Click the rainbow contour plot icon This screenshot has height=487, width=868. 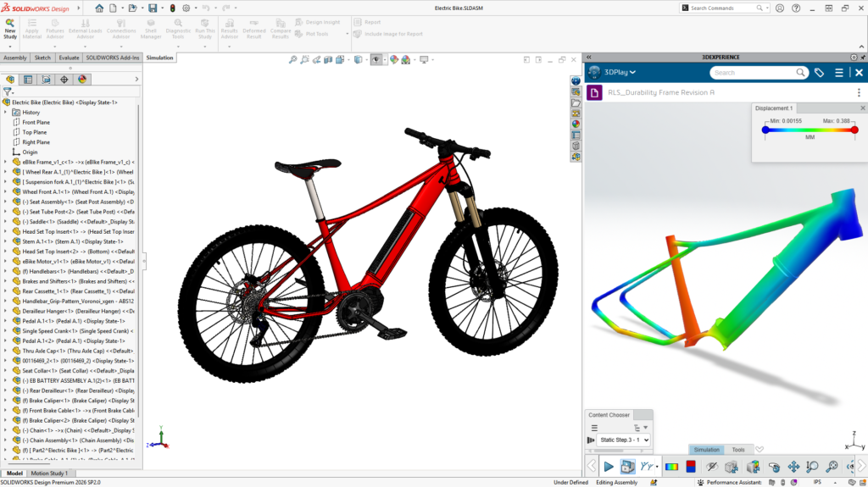[671, 467]
